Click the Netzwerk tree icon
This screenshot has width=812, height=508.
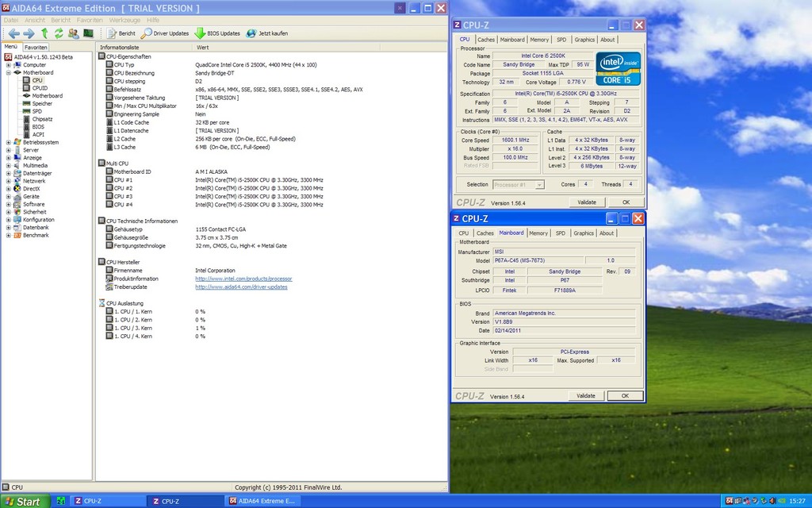pos(17,181)
